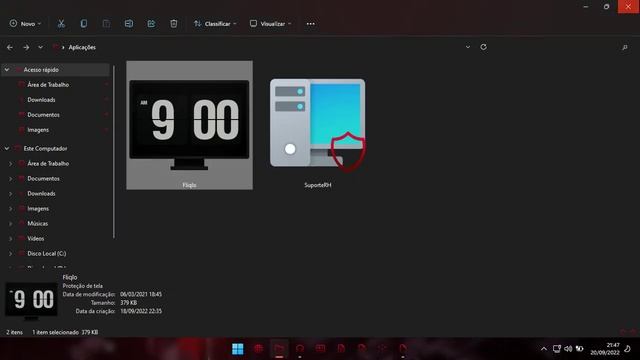Open the Visualizar view dropdown
Screen dimensions: 640x360
pos(271,24)
